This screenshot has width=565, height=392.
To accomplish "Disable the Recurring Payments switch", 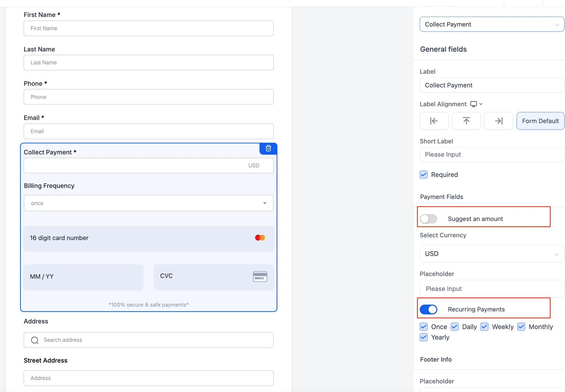I will [x=428, y=309].
